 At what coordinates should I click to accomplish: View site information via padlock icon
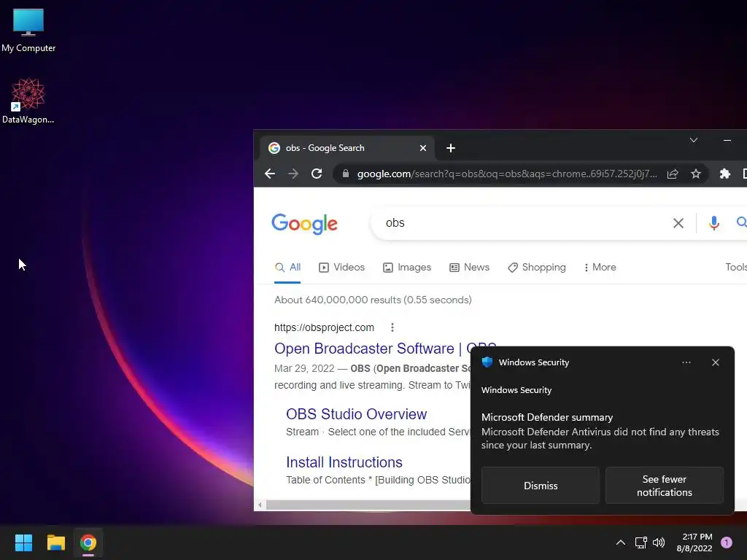(346, 174)
